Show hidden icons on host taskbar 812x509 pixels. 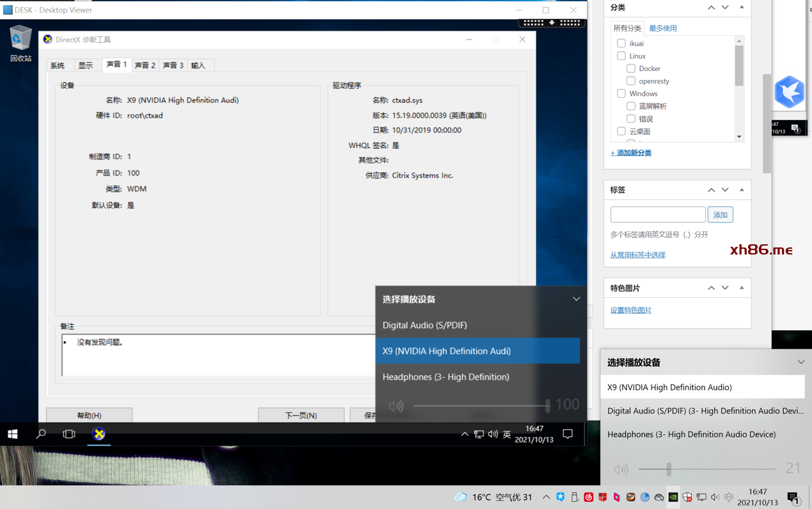tap(546, 497)
